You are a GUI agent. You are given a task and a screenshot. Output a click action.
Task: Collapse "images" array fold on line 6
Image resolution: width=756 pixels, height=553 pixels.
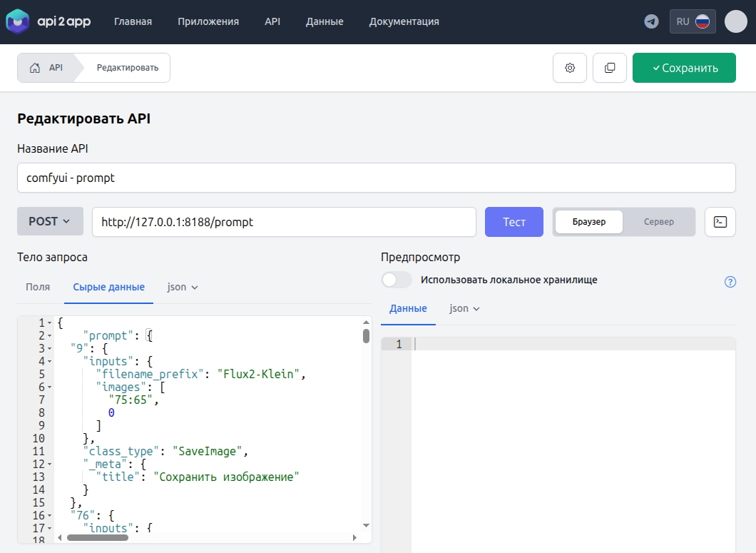coord(49,387)
